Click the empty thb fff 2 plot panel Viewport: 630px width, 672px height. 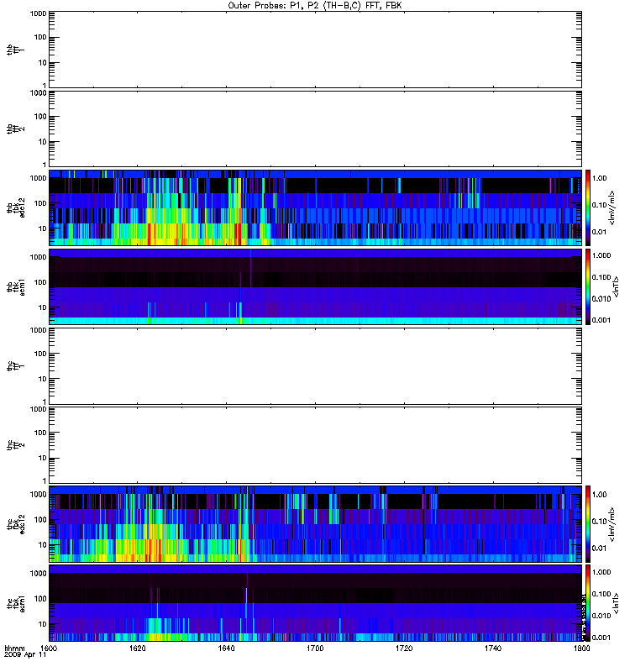[315, 129]
